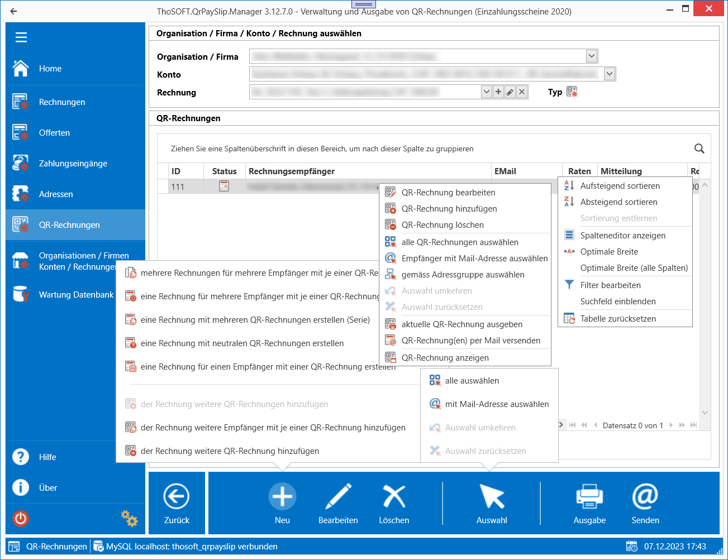Screen dimensions: 728x560
Task: Open Offerten in the sidebar
Action: click(75, 133)
